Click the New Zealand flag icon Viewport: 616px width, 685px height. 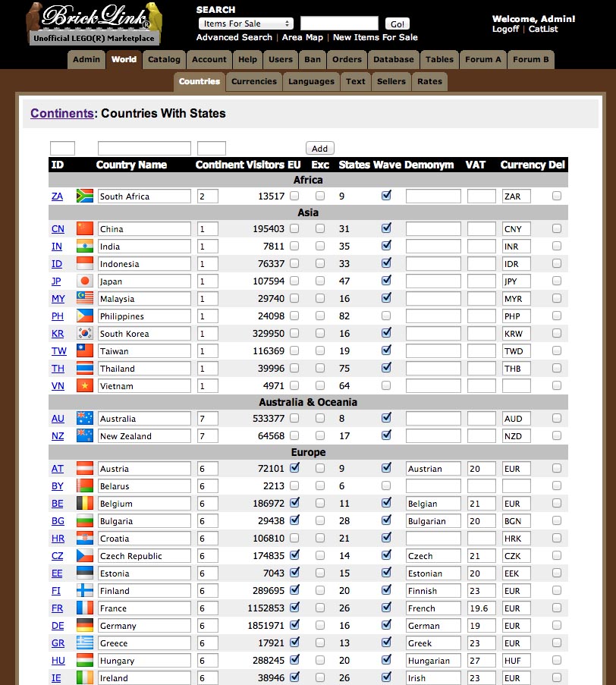coord(83,435)
